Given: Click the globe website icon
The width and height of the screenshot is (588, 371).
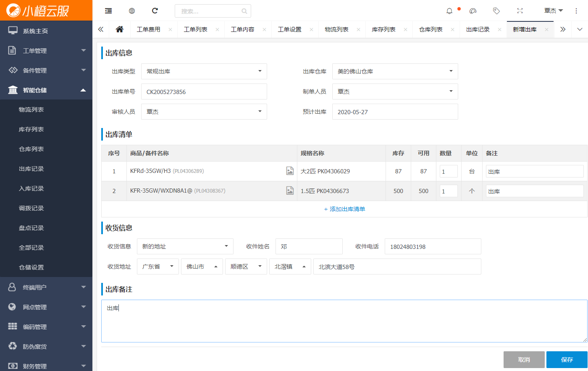Looking at the screenshot, I should [x=132, y=11].
